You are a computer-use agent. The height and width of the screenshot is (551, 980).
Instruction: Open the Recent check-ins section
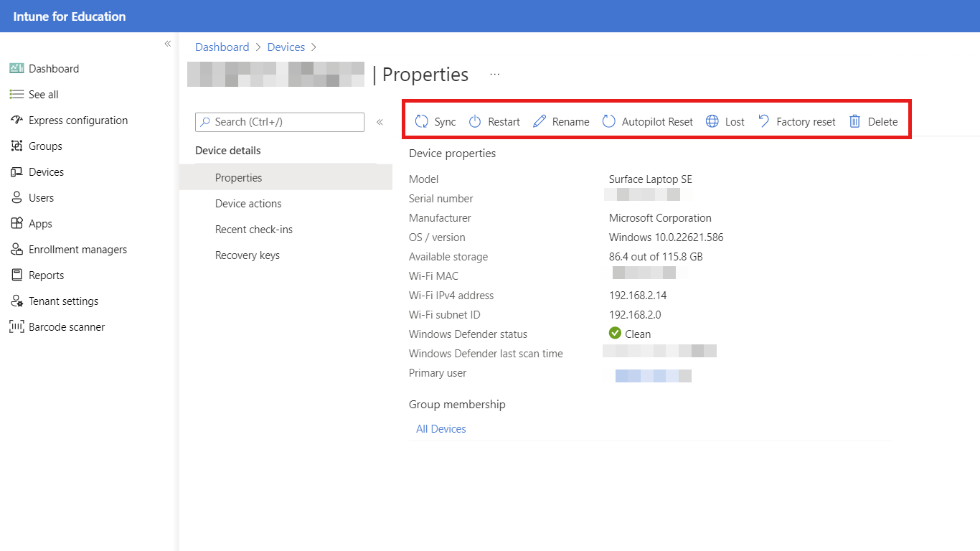[253, 230]
